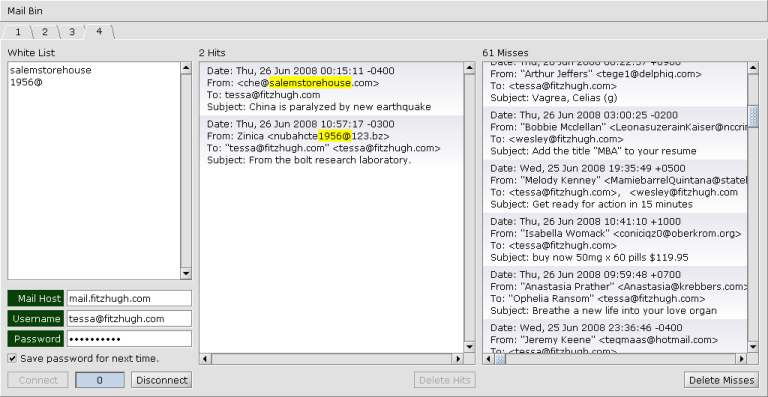Viewport: 768px width, 397px height.
Task: Click Misses horizontal scroll right arrow
Action: (x=742, y=359)
